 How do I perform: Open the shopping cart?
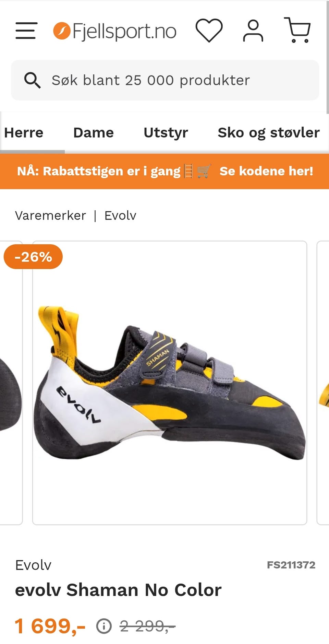[297, 30]
